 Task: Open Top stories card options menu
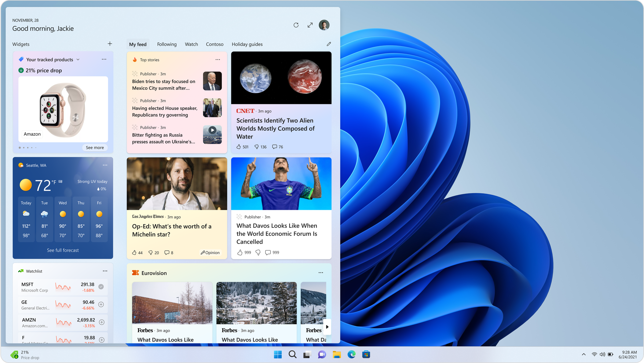coord(218,60)
